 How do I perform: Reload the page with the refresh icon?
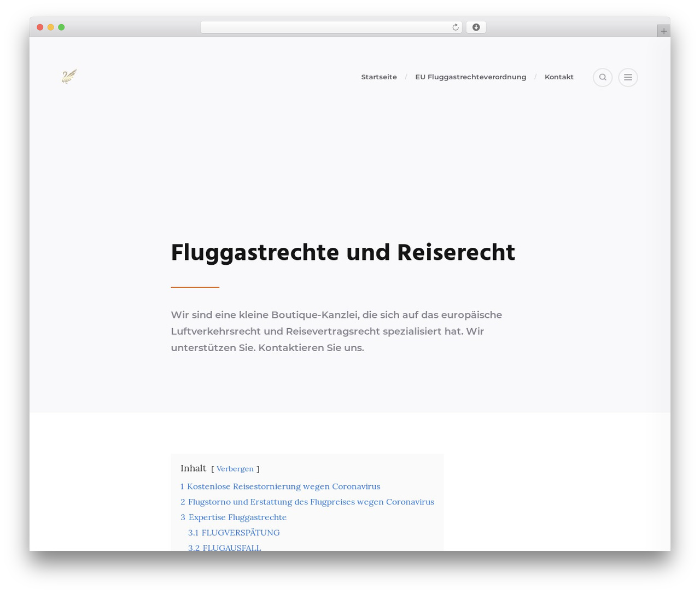(455, 27)
